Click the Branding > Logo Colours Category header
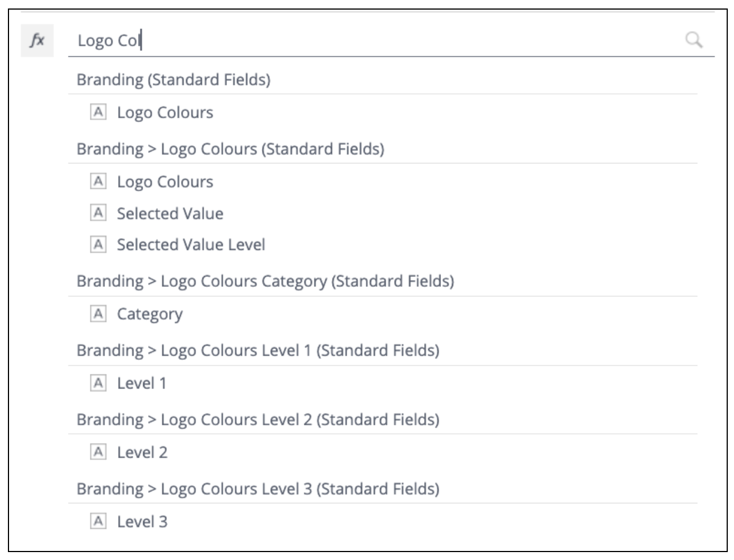734x560 pixels. point(265,281)
